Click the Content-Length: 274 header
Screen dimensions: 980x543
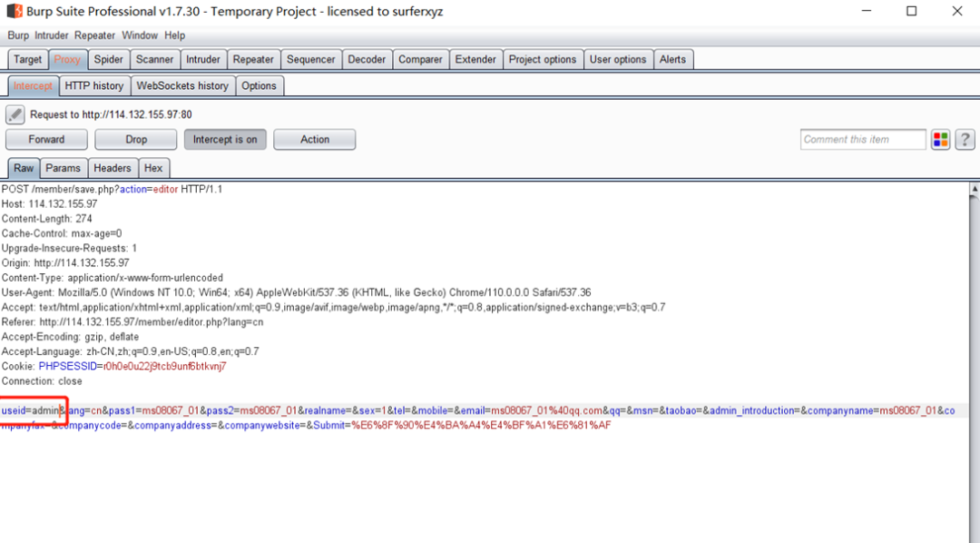47,219
